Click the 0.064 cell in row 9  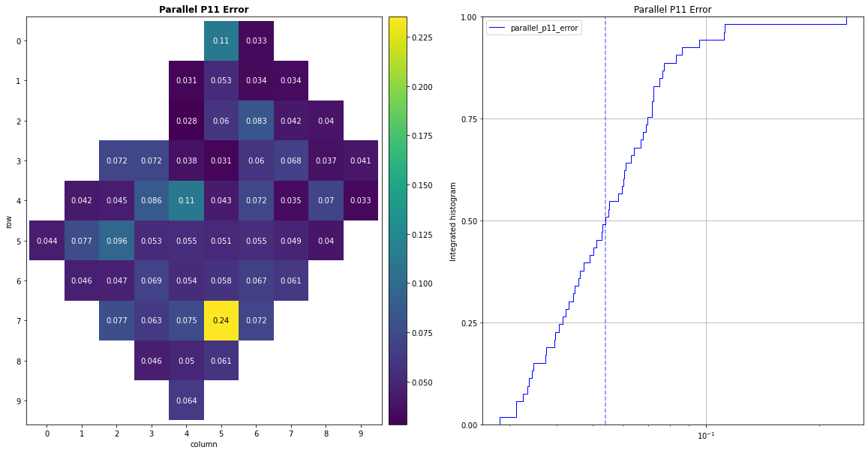coord(186,400)
